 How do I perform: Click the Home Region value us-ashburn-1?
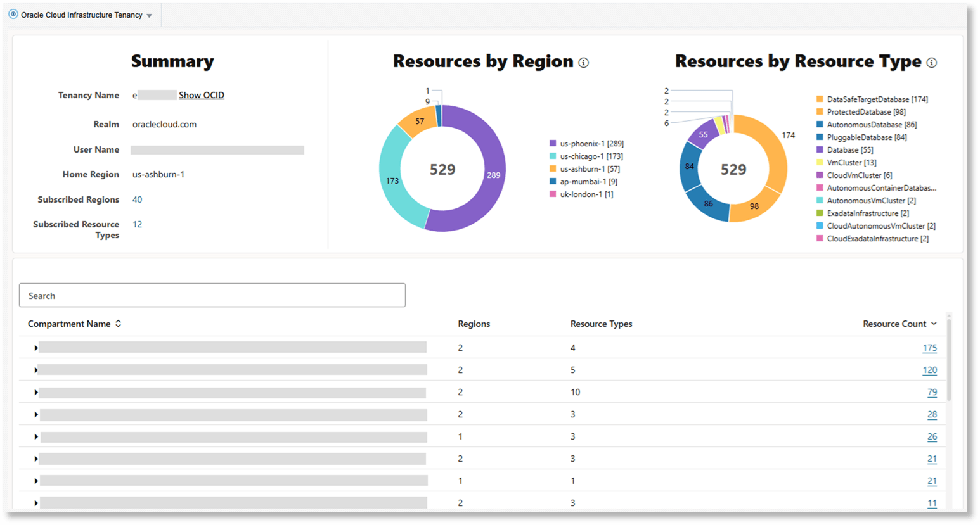tap(158, 174)
